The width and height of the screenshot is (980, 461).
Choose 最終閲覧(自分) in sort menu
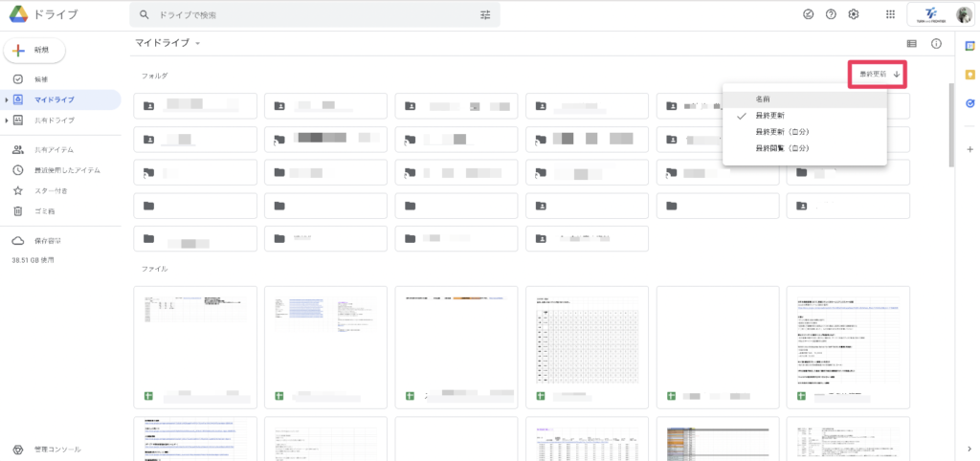click(x=804, y=148)
